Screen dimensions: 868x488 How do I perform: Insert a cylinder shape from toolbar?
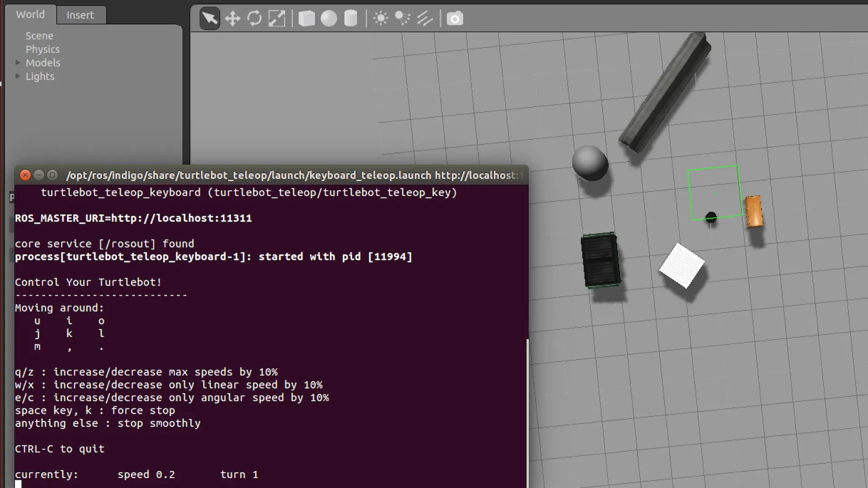[x=351, y=19]
